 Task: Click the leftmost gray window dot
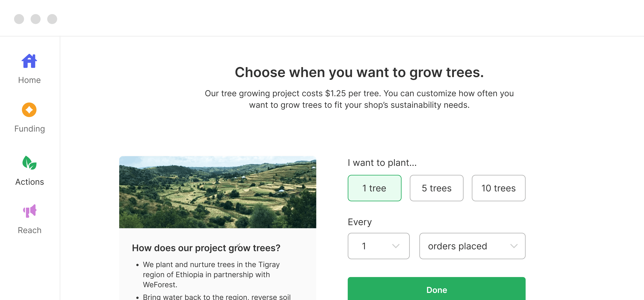19,19
